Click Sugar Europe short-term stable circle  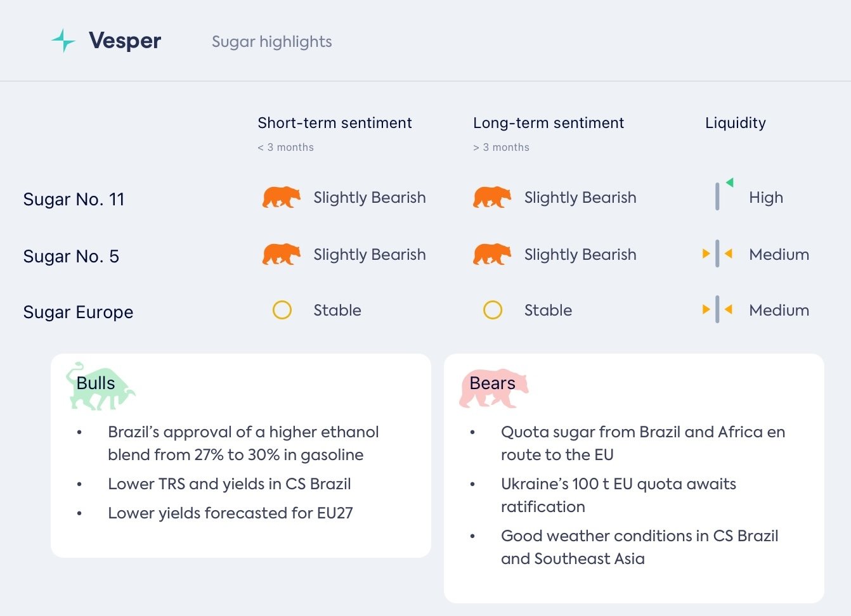pos(282,310)
